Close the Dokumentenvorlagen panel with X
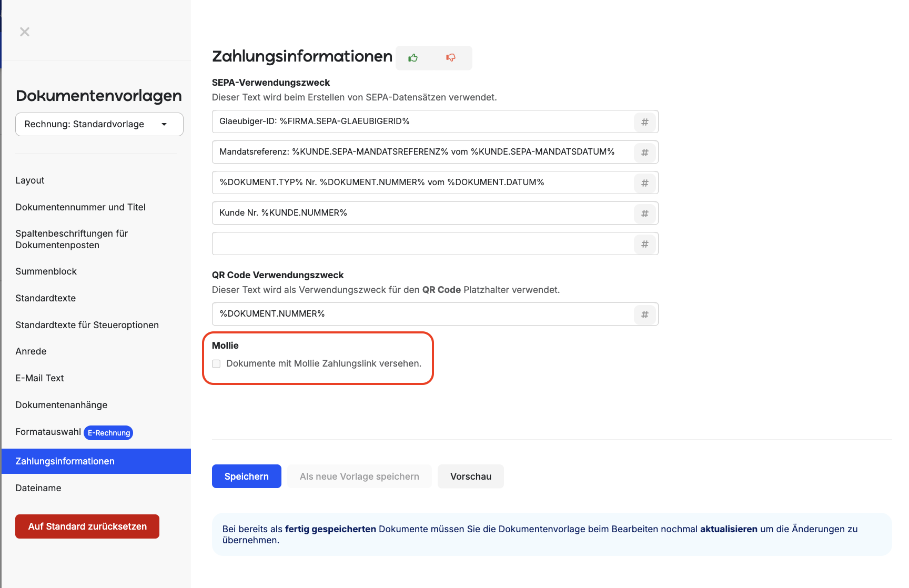The image size is (909, 588). pyautogui.click(x=25, y=32)
